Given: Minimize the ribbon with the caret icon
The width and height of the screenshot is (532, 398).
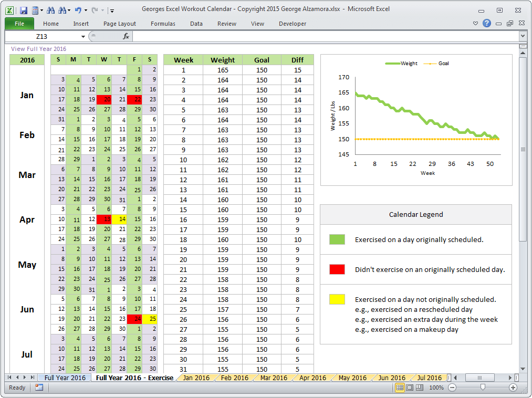Looking at the screenshot, I should click(475, 24).
